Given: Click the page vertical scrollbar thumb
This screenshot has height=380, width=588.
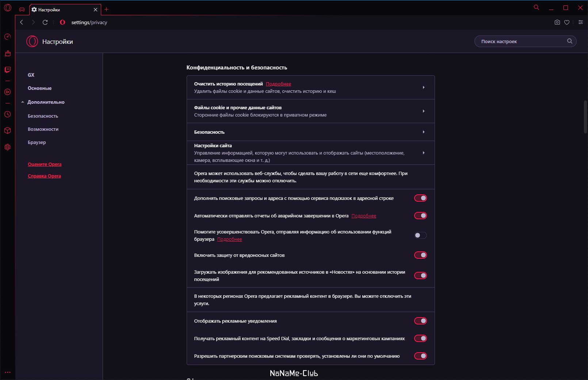Looking at the screenshot, I should click(585, 116).
